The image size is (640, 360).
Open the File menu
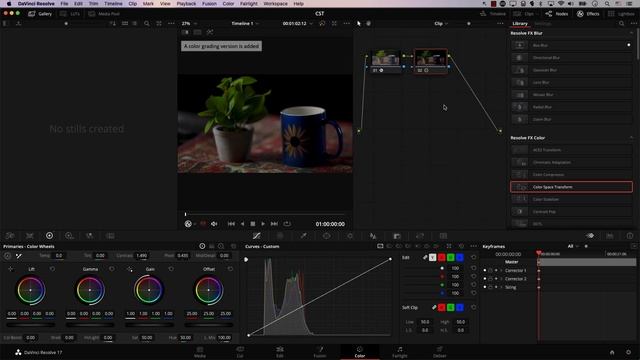click(64, 4)
